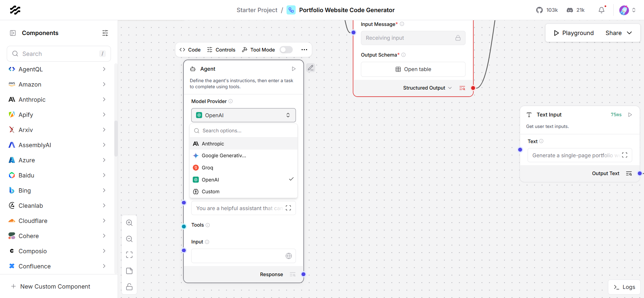Run the Agent component play icon
Viewport: 644px width, 298px height.
pos(294,69)
